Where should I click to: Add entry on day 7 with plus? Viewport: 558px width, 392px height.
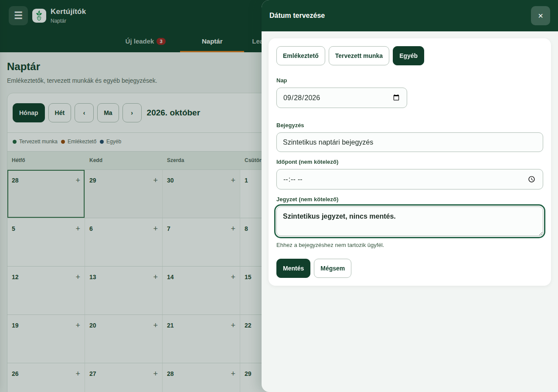click(233, 228)
